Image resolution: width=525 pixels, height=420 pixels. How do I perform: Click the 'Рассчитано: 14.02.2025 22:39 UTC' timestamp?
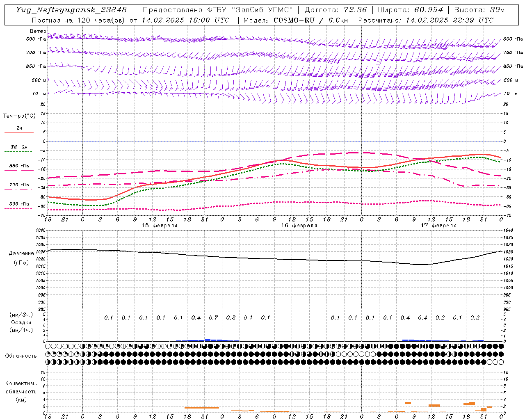(x=426, y=20)
